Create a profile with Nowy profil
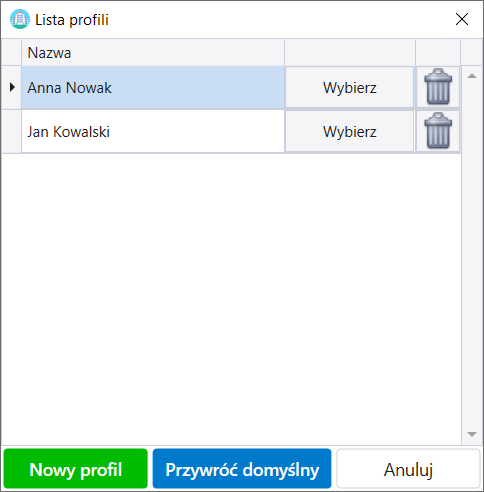This screenshot has height=492, width=484. pos(76,469)
